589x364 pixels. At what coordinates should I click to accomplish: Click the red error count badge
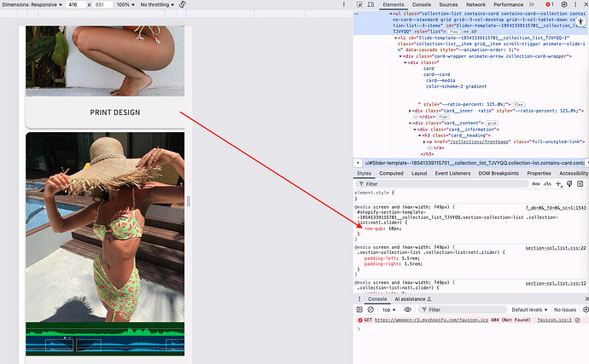pyautogui.click(x=550, y=4)
